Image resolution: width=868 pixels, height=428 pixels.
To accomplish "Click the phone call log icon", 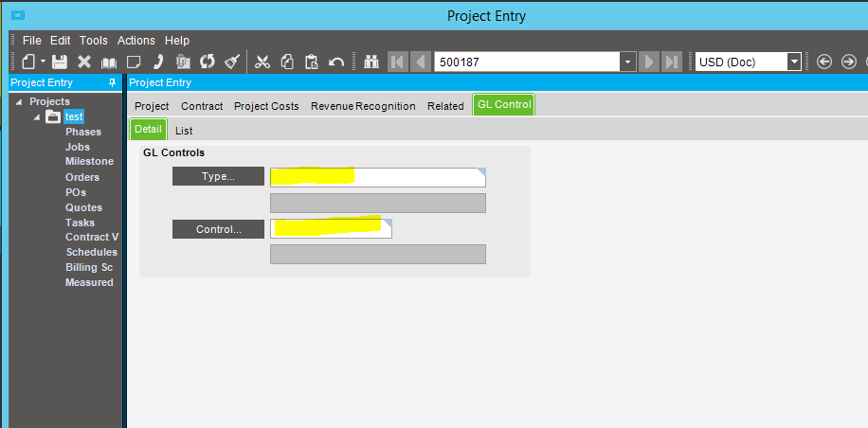I will (158, 62).
